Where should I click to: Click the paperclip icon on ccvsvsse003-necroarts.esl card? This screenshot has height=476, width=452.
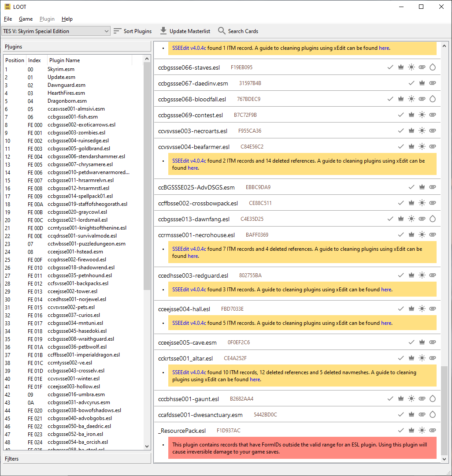[x=433, y=131]
